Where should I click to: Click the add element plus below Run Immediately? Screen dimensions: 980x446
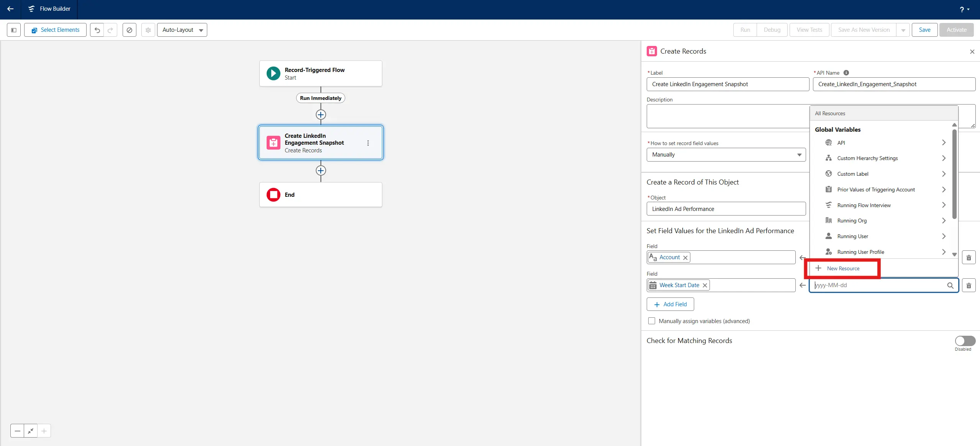point(321,114)
